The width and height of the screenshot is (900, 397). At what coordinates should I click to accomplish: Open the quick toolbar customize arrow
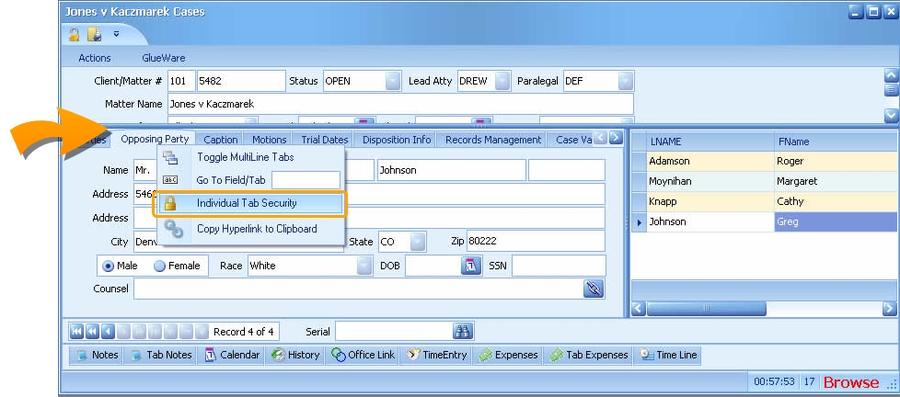tap(117, 34)
